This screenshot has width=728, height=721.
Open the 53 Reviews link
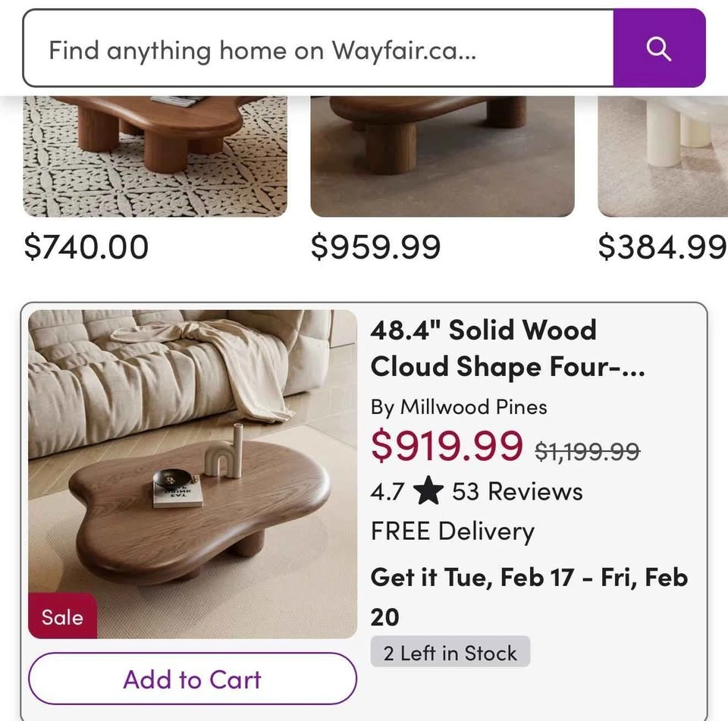point(517,492)
